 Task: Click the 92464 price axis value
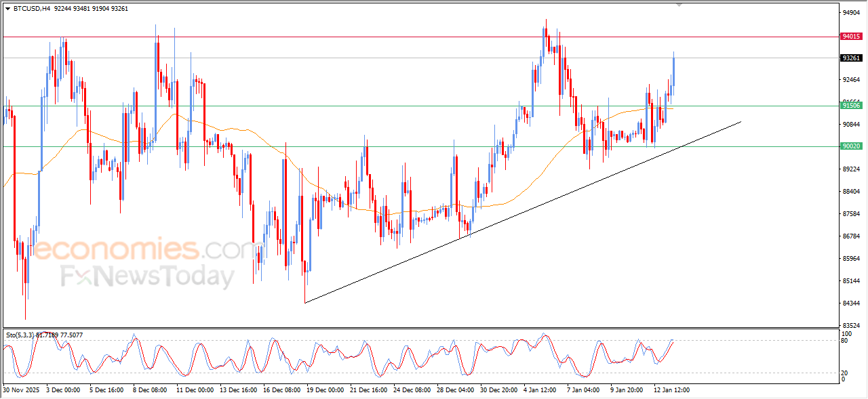(851, 79)
